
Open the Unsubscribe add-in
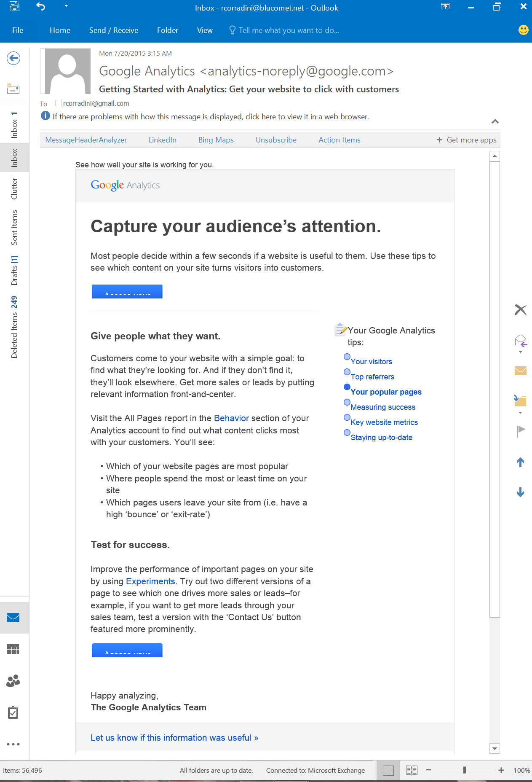coord(276,140)
